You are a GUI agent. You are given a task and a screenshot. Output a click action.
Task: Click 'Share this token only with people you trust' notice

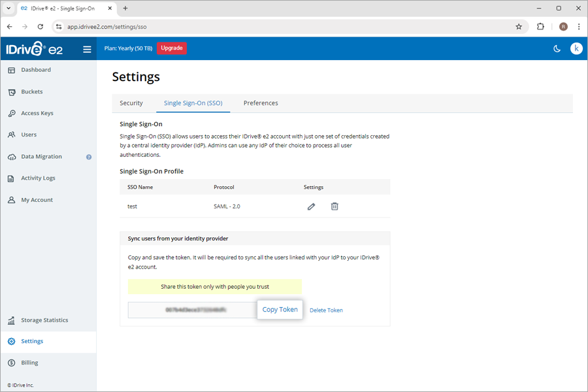click(215, 287)
